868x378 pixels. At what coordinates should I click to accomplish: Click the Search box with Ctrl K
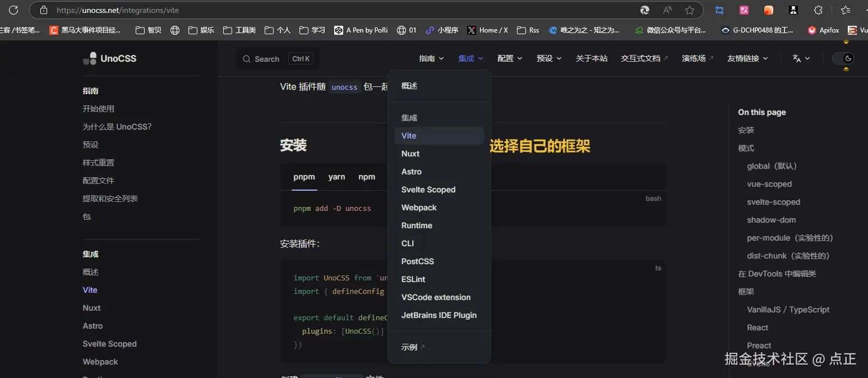(277, 59)
